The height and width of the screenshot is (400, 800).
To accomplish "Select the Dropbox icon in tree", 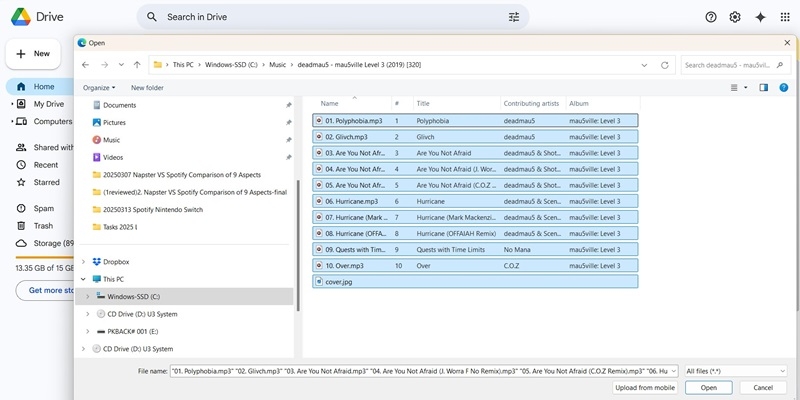I will tap(96, 262).
